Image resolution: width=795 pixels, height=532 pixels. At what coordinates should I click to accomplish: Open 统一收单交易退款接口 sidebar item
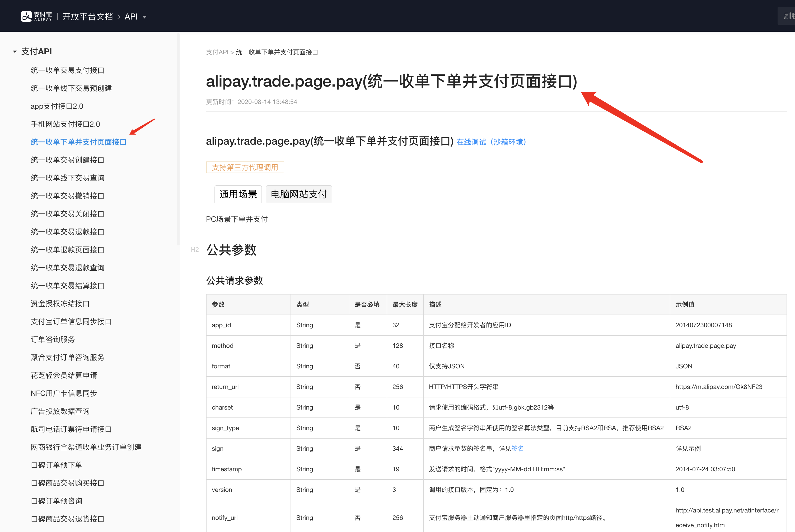click(67, 232)
